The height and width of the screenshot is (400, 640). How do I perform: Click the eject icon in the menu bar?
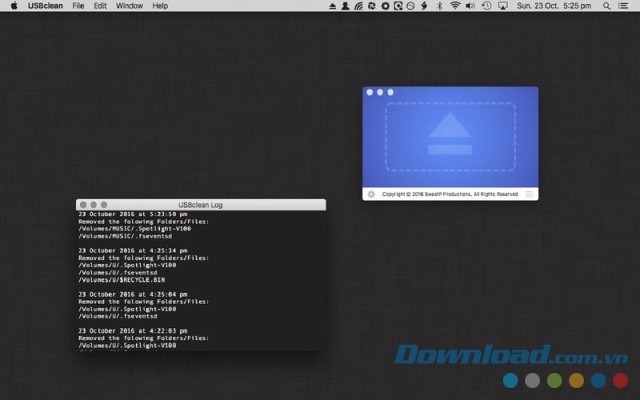tap(333, 6)
